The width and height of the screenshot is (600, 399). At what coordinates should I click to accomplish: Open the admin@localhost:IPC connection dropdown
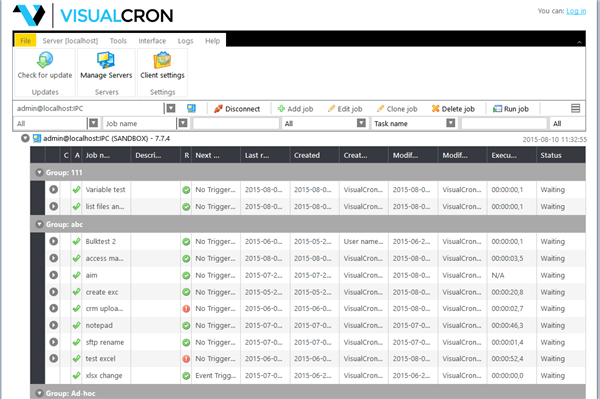(x=171, y=108)
